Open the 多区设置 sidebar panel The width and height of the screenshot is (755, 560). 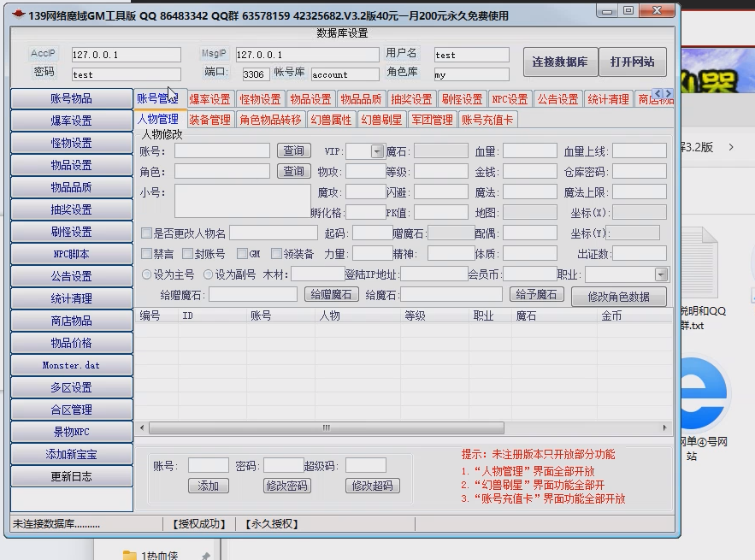(71, 387)
